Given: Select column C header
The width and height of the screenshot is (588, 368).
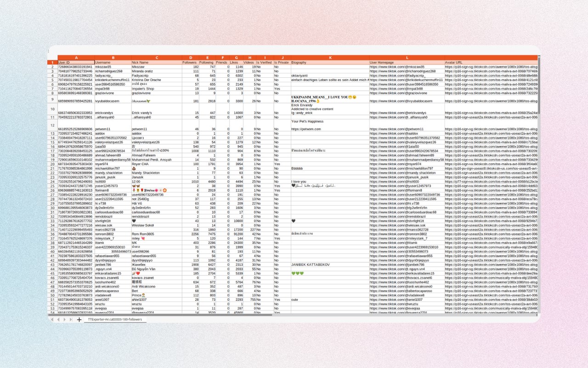Looking at the screenshot, I should (156, 58).
